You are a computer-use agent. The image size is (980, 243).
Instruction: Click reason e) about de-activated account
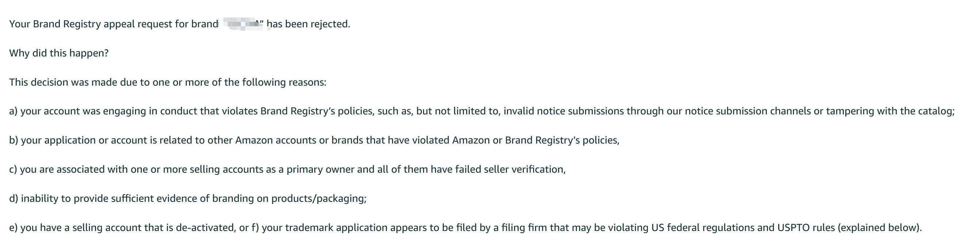coord(128,228)
